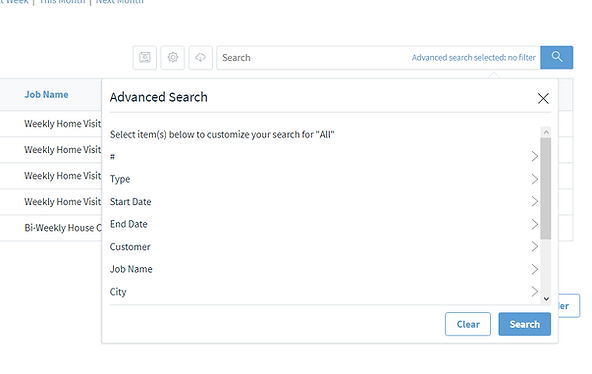Expand the Start Date filter chevron

(534, 202)
